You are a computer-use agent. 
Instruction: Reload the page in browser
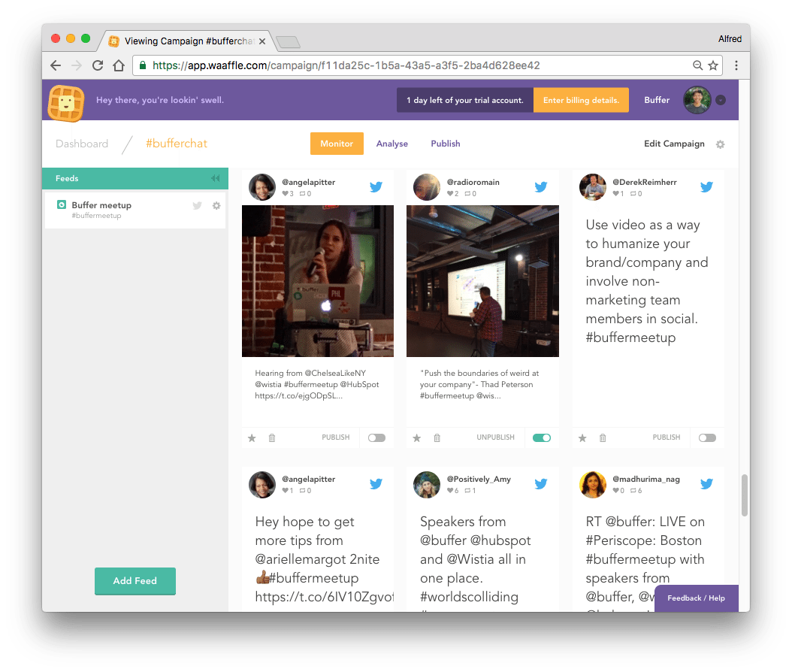coord(98,65)
